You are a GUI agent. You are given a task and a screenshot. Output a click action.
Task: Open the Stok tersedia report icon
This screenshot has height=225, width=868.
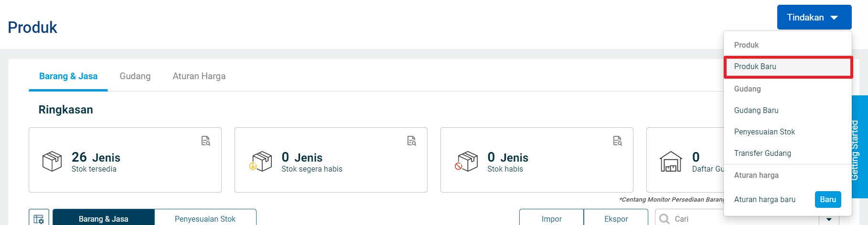click(206, 141)
